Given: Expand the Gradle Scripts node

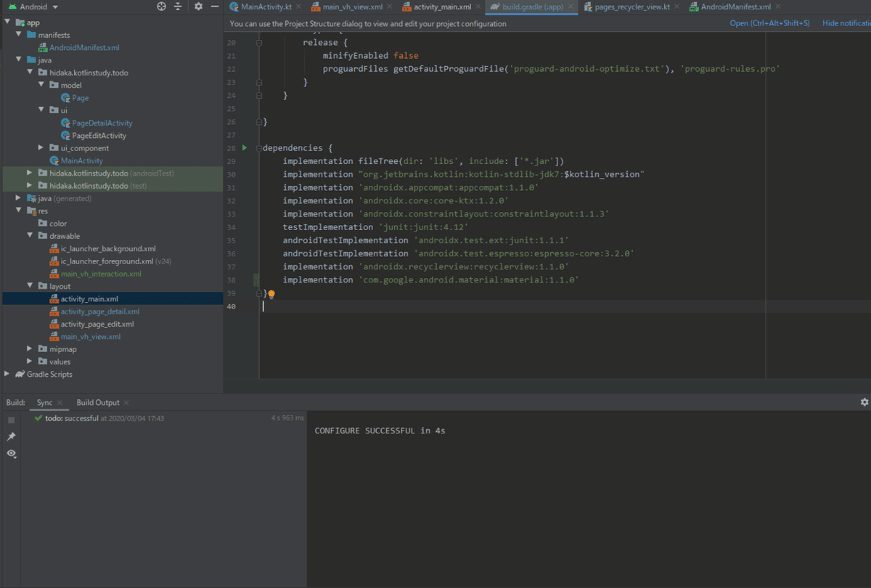Looking at the screenshot, I should pos(7,375).
